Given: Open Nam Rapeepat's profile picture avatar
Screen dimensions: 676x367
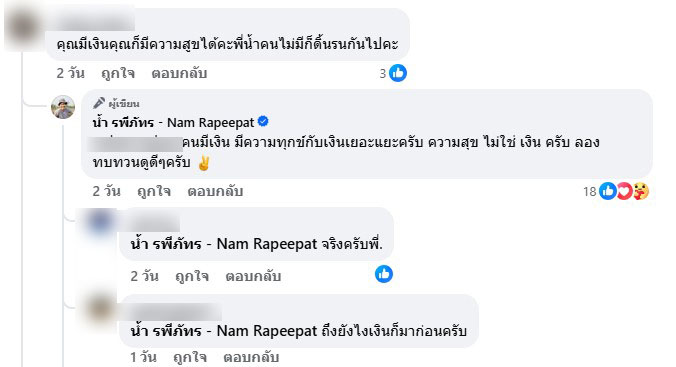Looking at the screenshot, I should (x=63, y=107).
